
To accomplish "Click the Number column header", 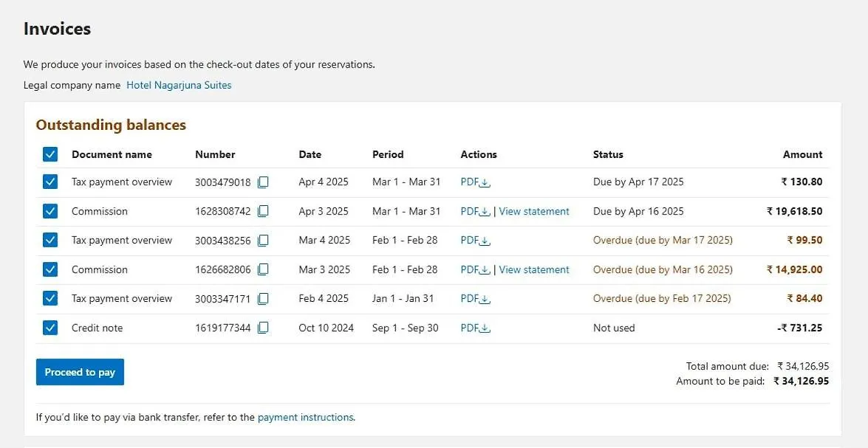I will click(x=215, y=155).
